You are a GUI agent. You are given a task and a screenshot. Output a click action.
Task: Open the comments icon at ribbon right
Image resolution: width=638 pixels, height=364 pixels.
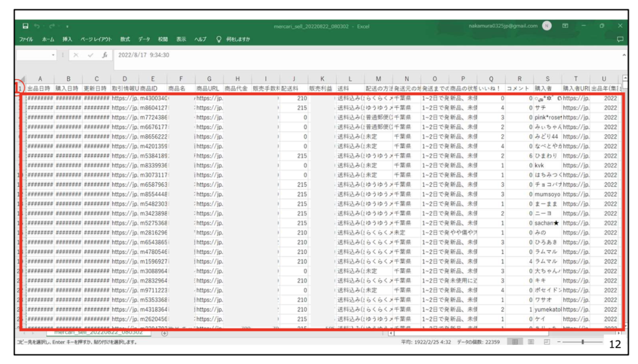(x=620, y=39)
